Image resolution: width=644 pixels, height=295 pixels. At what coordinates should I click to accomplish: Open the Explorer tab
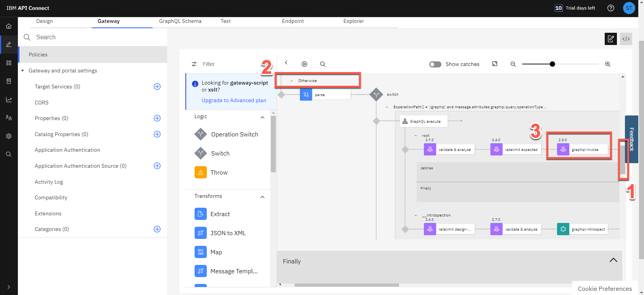tap(353, 21)
